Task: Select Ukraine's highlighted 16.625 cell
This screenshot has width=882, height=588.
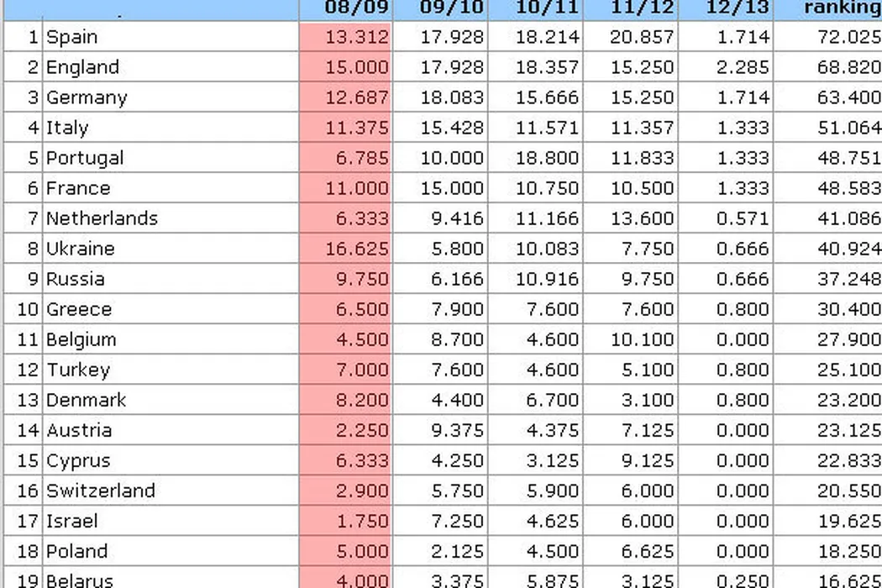Action: 357,249
